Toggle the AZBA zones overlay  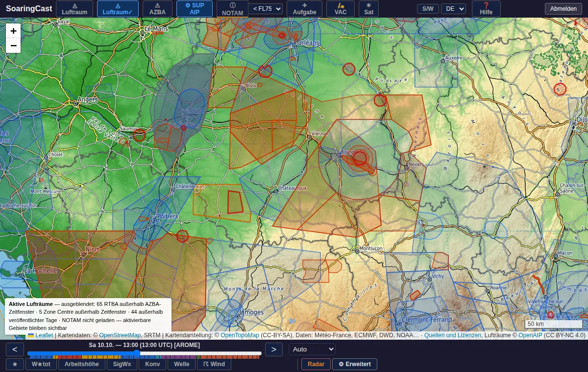click(157, 9)
